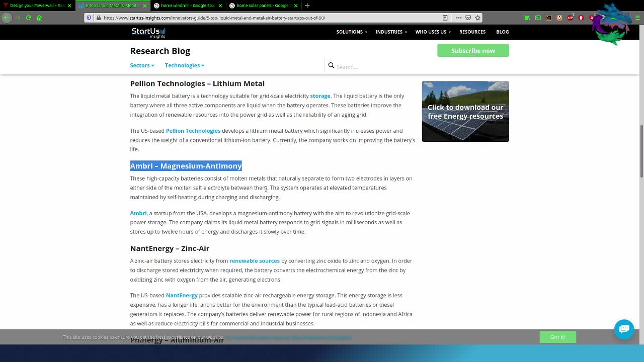
Task: Click the Subscribe now button
Action: tap(473, 50)
